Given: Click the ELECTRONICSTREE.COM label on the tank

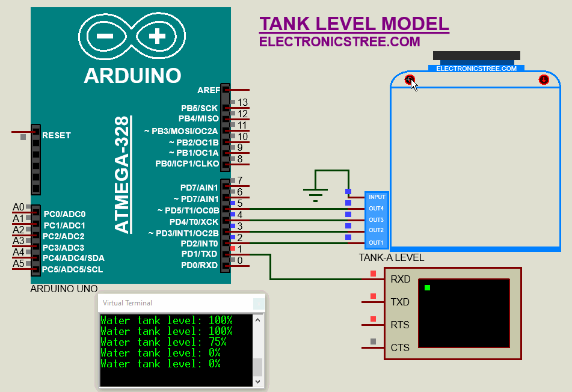Looking at the screenshot, I should [476, 69].
